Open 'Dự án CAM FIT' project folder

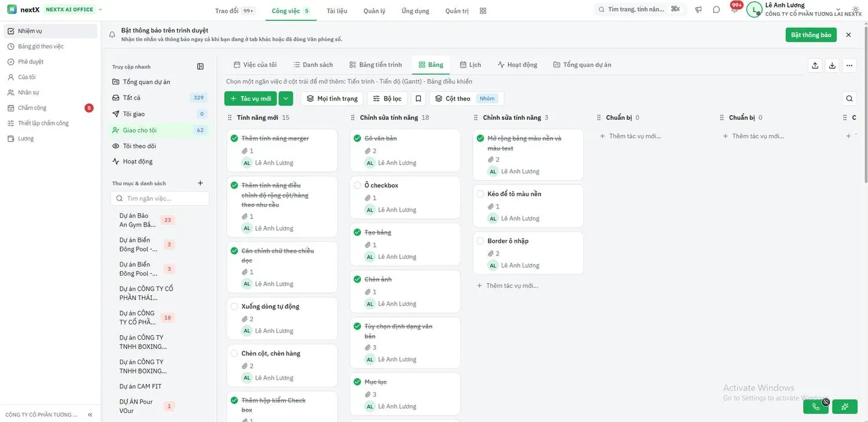coord(141,386)
